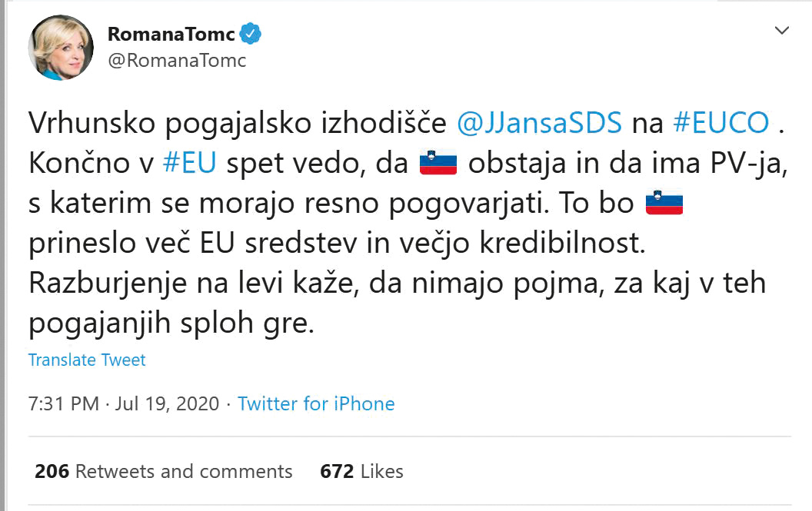The width and height of the screenshot is (812, 511).
Task: Click the display name RomanaTomc
Action: tap(171, 32)
